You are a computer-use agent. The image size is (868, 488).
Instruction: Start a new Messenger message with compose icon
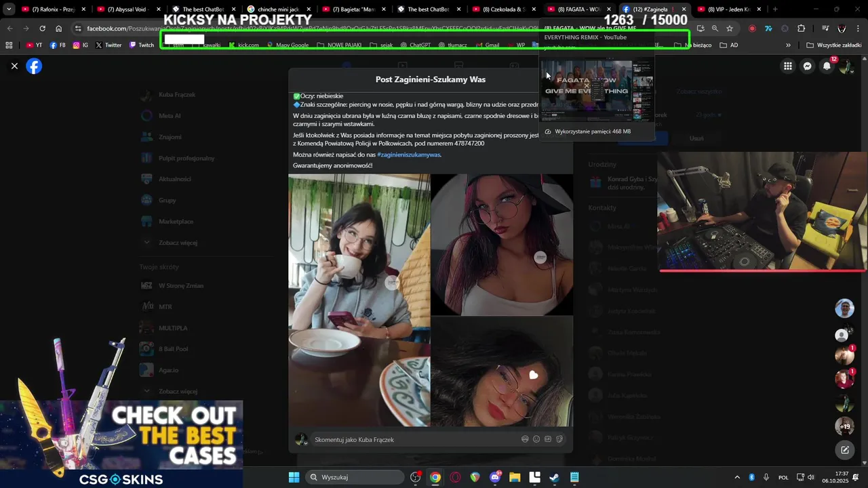(845, 449)
